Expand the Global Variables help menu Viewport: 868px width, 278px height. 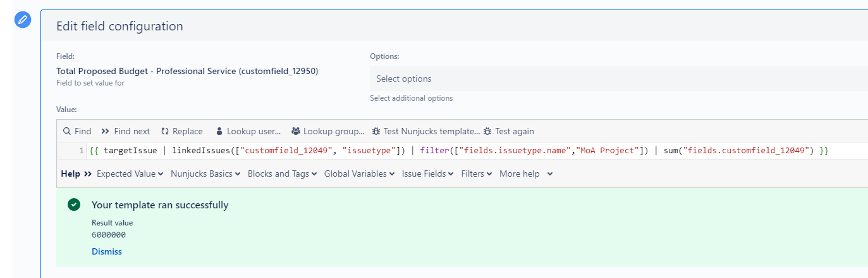coord(360,174)
